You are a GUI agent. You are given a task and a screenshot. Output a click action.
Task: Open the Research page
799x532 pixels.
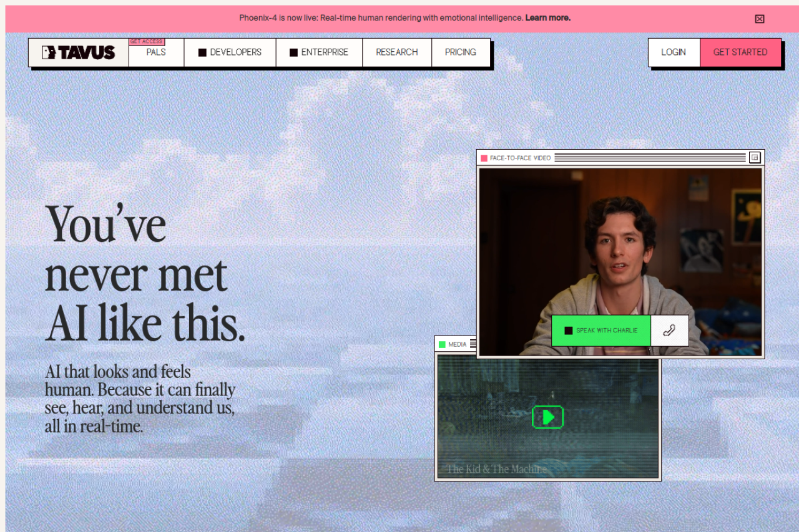click(397, 52)
